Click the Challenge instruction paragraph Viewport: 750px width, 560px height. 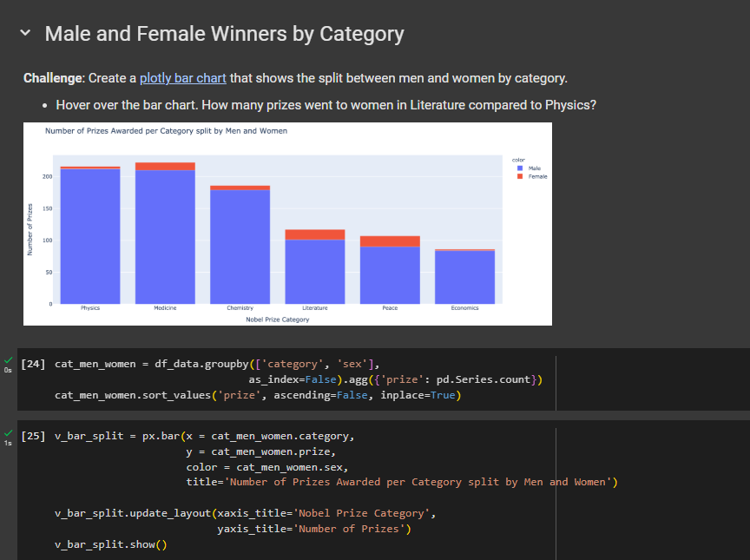click(295, 78)
